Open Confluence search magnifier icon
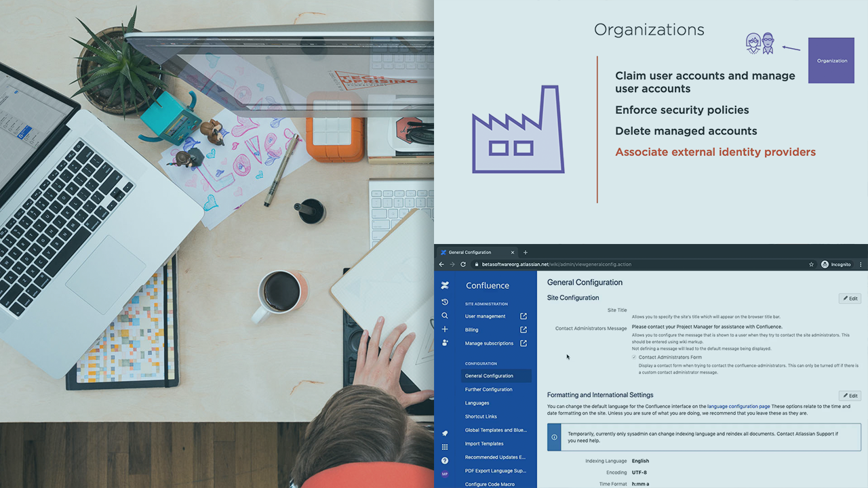868x488 pixels. [445, 316]
